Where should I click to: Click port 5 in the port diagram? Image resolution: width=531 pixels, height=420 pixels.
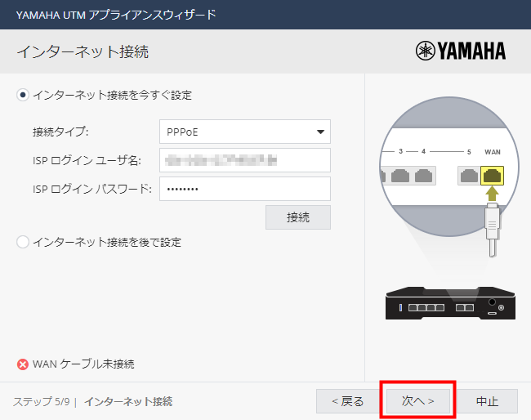466,175
